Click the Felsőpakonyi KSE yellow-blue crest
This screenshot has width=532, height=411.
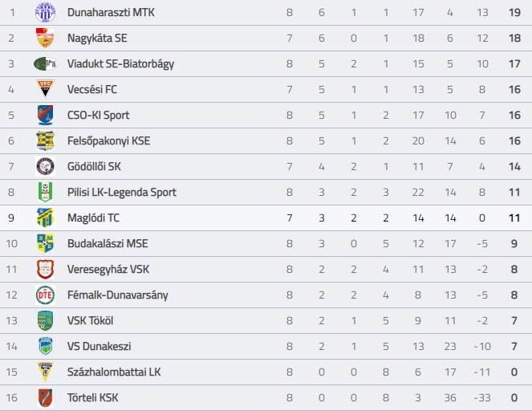(45, 140)
